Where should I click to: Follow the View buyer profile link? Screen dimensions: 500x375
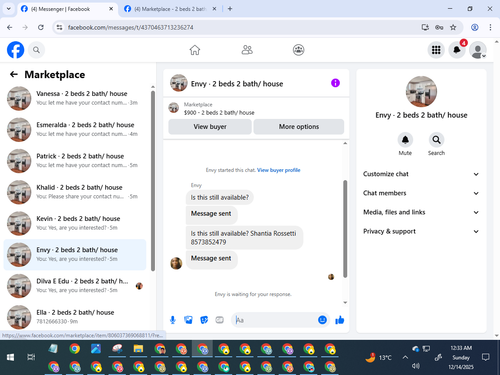click(x=279, y=170)
